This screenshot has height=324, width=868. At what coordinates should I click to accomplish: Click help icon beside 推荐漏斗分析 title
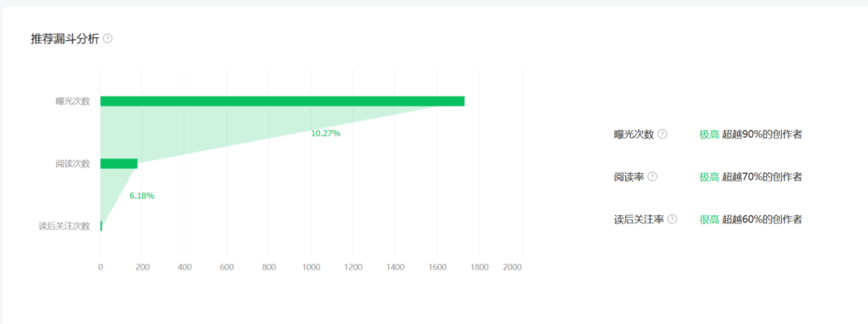pos(108,39)
